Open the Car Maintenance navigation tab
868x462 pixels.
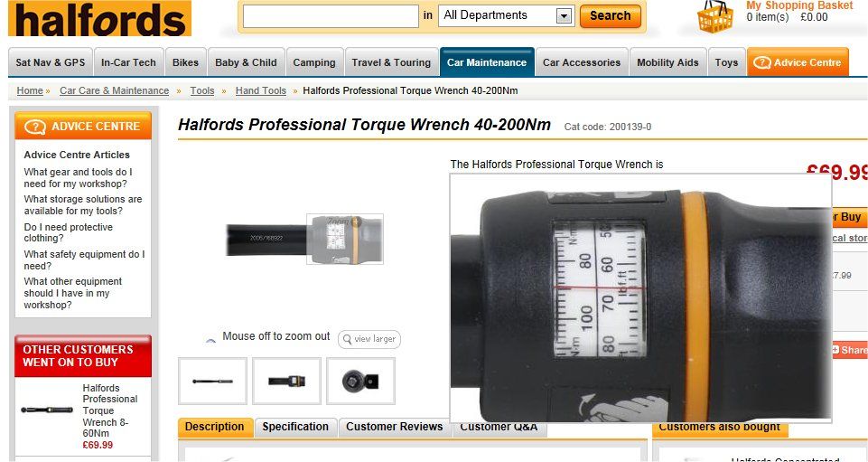[487, 62]
